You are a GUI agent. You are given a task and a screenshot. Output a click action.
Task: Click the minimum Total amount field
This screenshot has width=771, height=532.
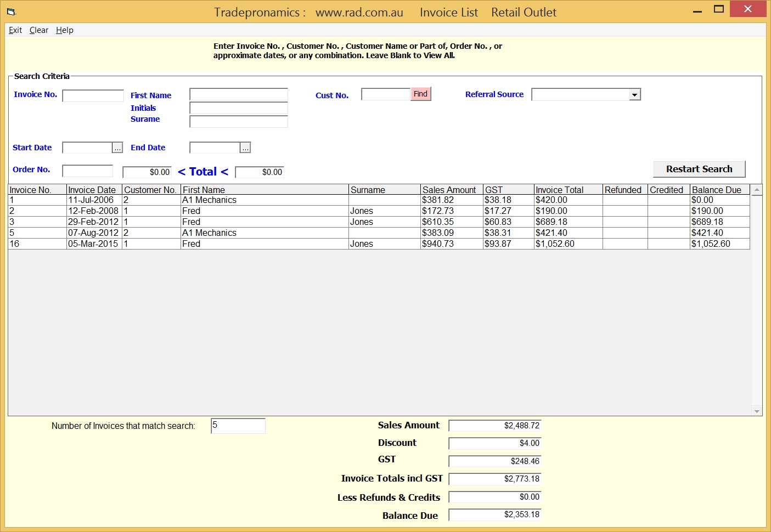(x=147, y=172)
